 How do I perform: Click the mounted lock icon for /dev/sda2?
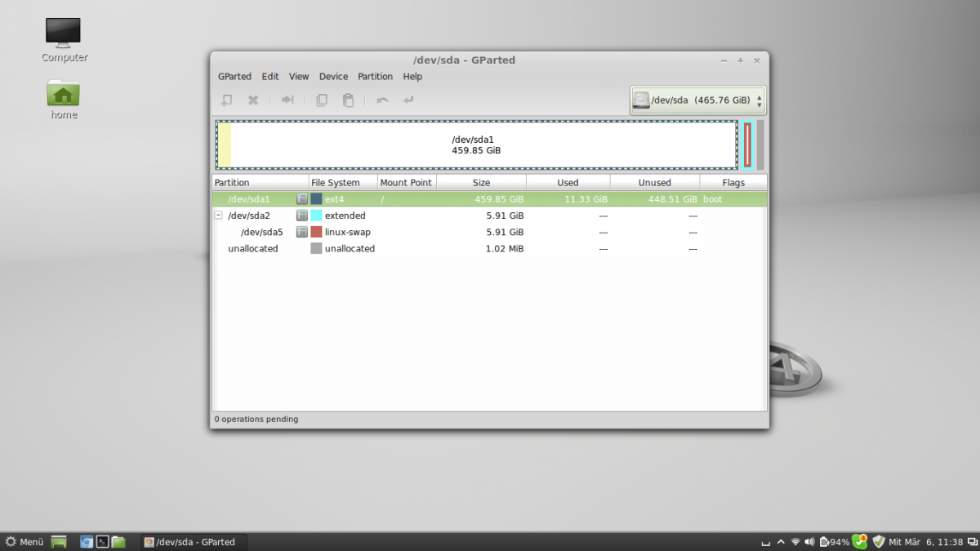301,216
